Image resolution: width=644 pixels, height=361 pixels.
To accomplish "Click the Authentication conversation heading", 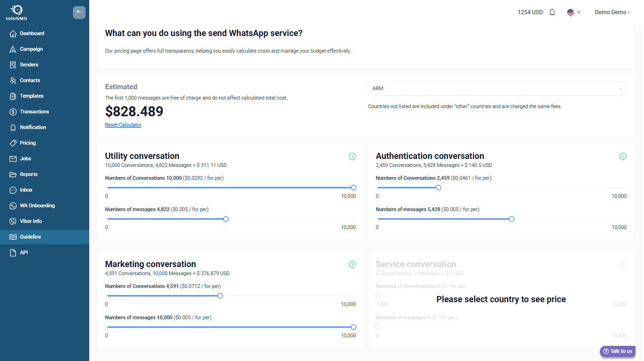I will pos(430,156).
